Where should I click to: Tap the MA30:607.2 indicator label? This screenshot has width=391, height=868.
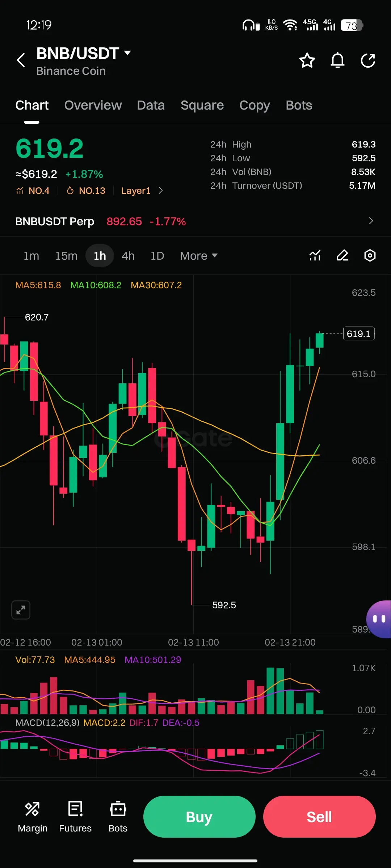(x=156, y=285)
